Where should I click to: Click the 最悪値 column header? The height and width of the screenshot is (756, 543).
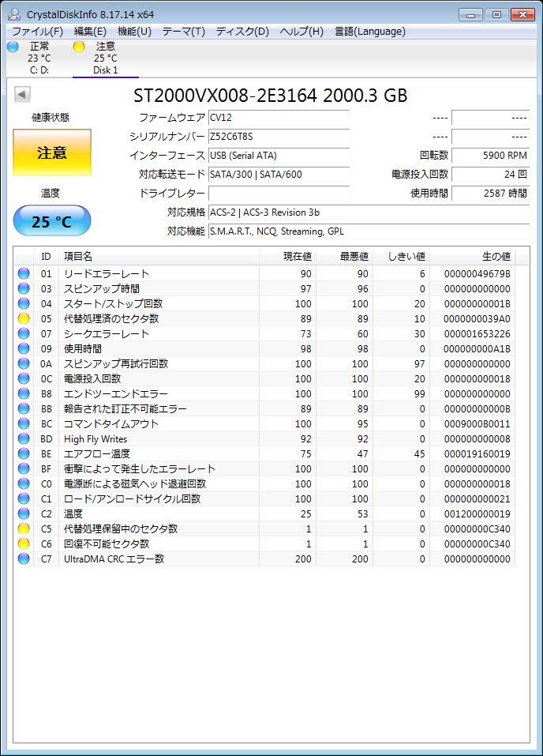pyautogui.click(x=344, y=257)
